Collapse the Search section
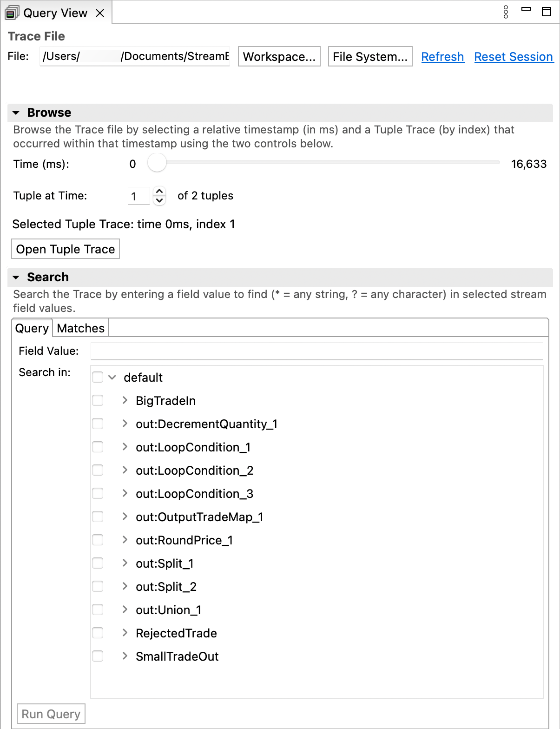 click(16, 278)
